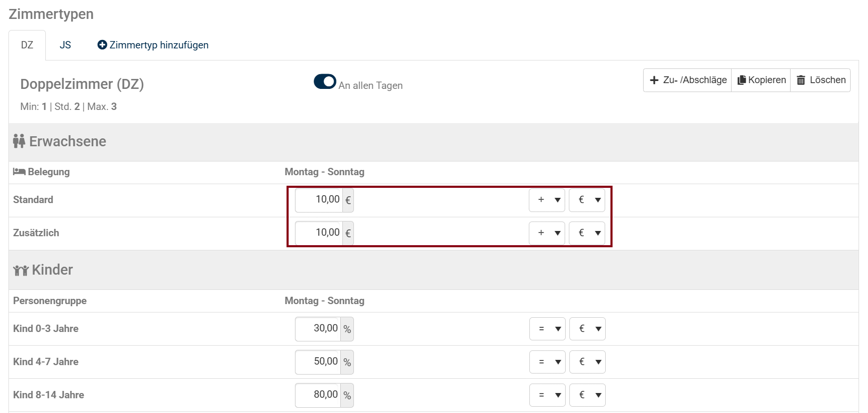Click the copy icon on Kopieren

pos(742,80)
